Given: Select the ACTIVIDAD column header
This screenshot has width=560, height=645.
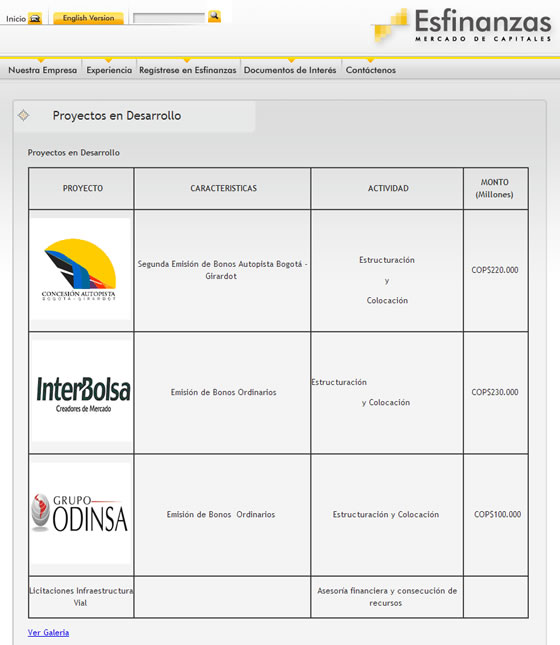Looking at the screenshot, I should point(388,188).
